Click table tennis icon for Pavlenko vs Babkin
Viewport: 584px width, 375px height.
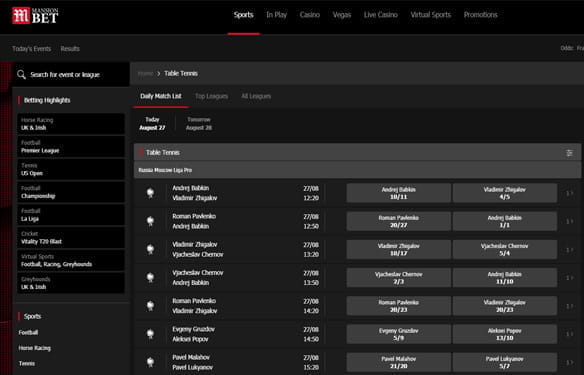(x=150, y=221)
